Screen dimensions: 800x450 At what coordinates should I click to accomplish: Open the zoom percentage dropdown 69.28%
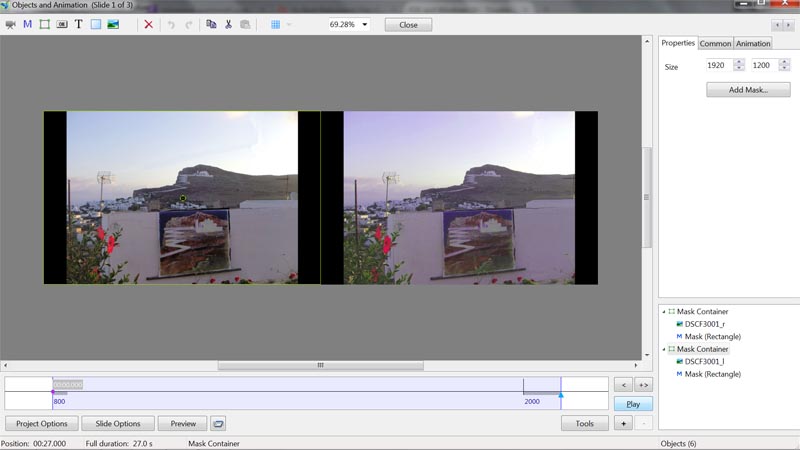365,24
